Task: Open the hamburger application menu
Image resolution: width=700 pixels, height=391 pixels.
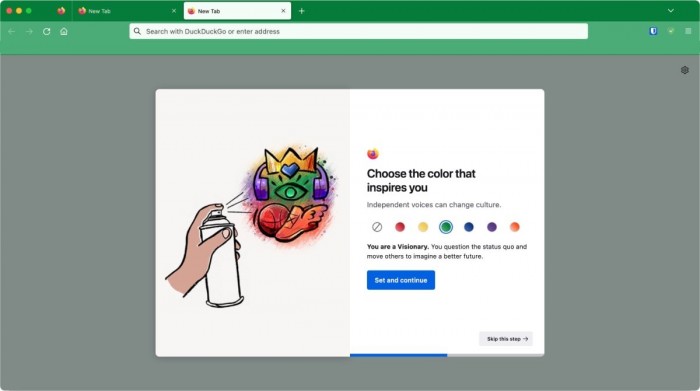Action: click(x=688, y=31)
